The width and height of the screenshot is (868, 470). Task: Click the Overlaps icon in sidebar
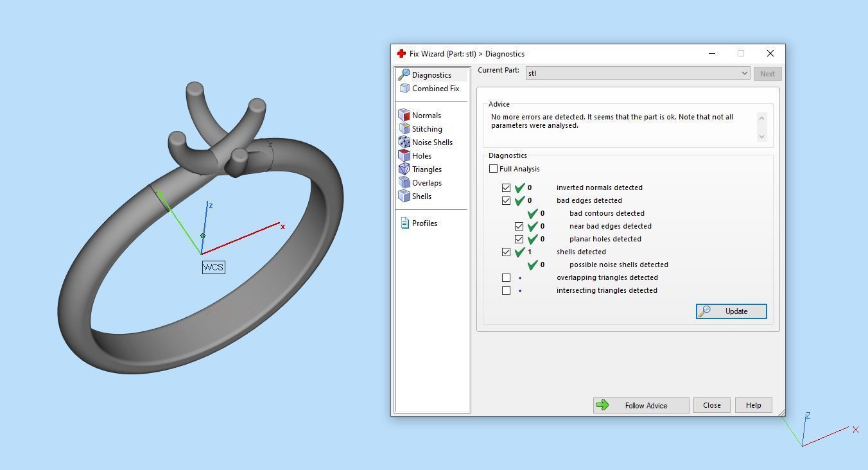[404, 183]
